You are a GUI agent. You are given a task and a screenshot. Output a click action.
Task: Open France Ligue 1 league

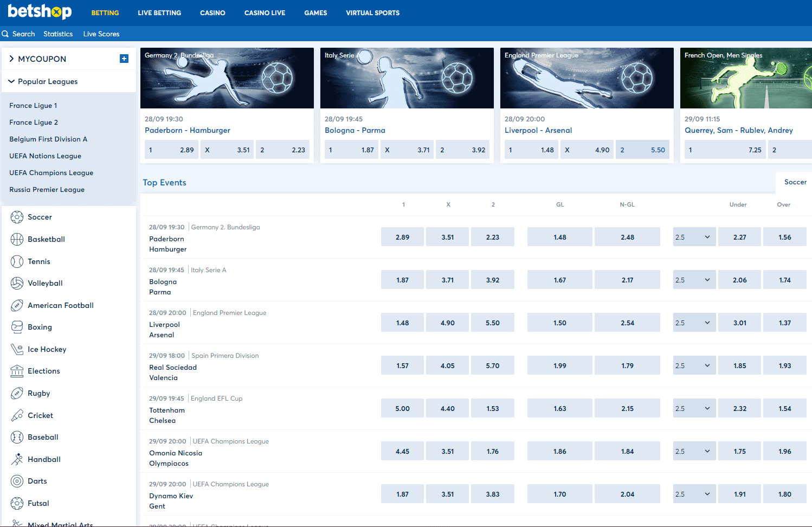33,106
